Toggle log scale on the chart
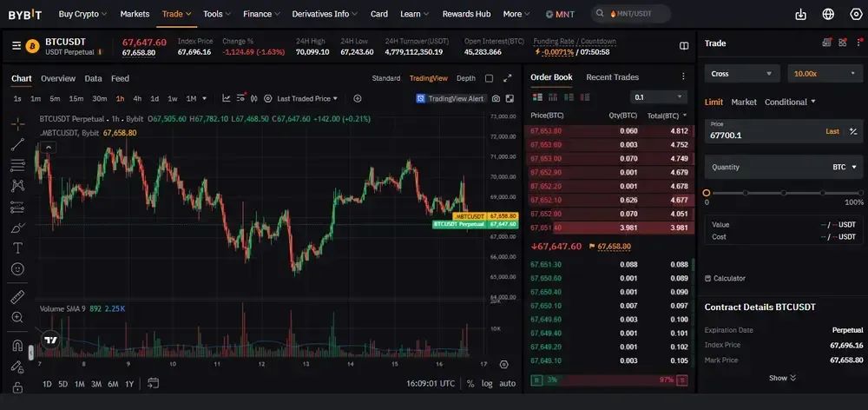Viewport: 868px width, 410px height. coord(487,383)
